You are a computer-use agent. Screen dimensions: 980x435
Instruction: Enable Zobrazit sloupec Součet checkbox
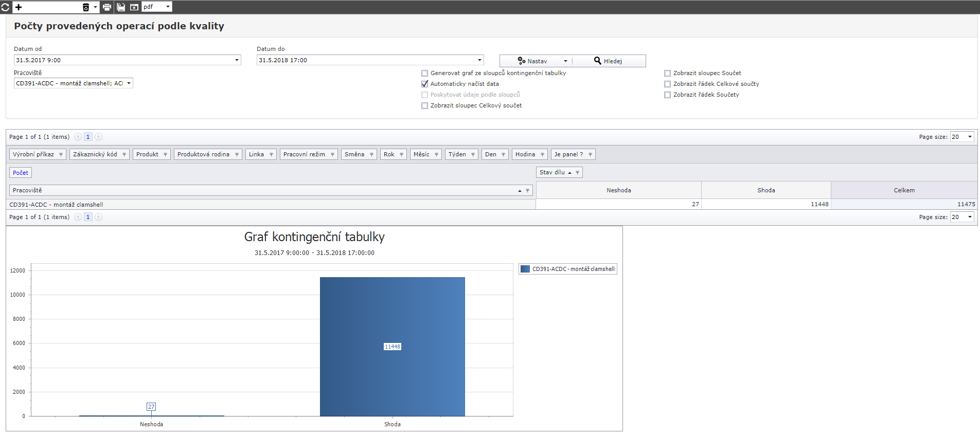[668, 73]
